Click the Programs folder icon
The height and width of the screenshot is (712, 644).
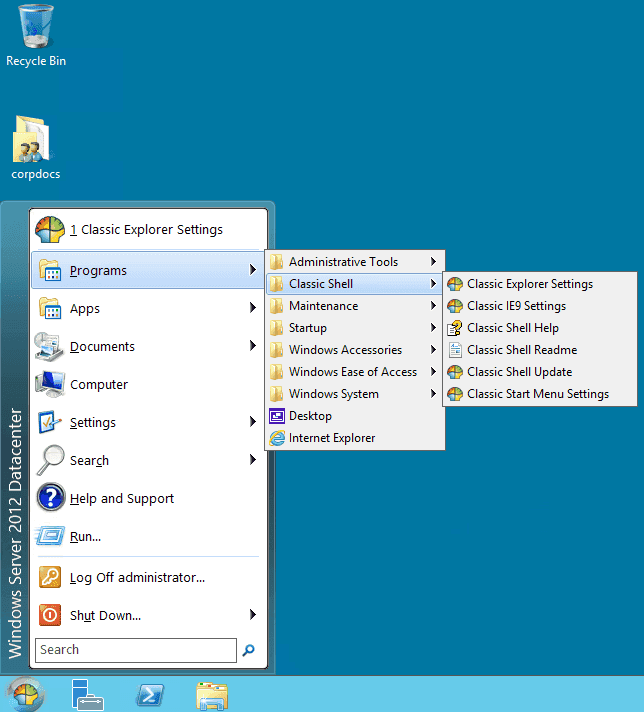50,270
